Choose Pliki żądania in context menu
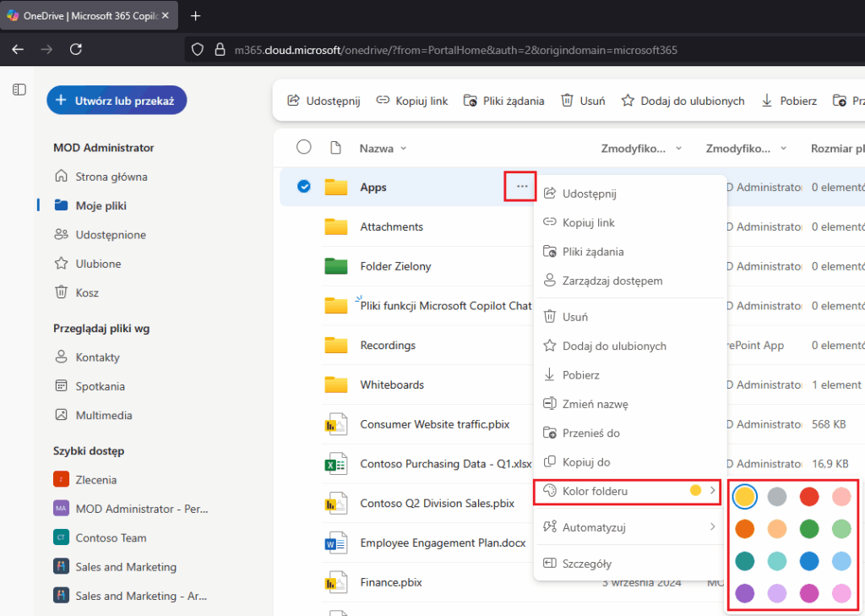This screenshot has width=865, height=616. click(629, 252)
